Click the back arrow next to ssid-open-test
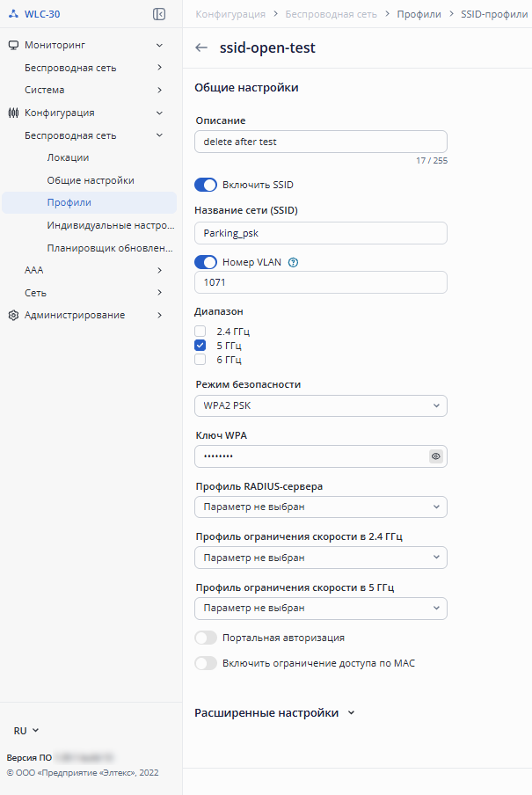Viewport: 532px width, 795px height. 201,47
